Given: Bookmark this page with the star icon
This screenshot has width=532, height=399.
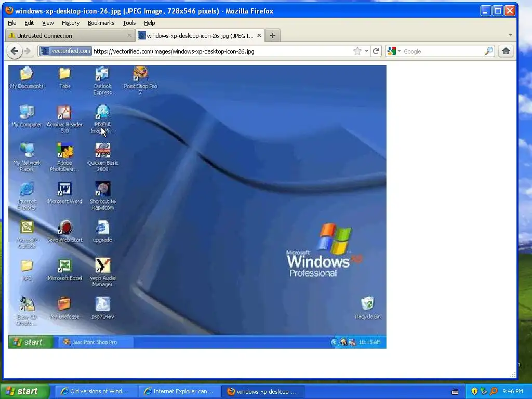Looking at the screenshot, I should point(357,51).
